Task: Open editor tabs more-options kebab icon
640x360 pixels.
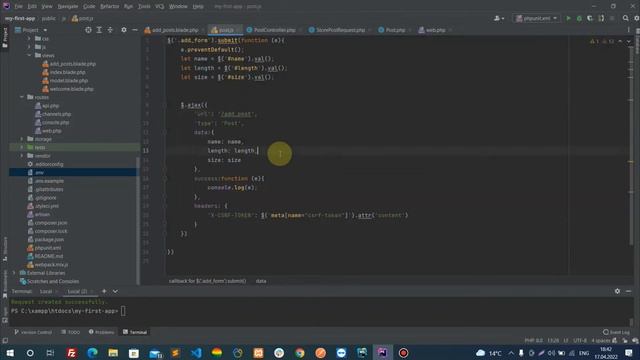Action: [x=629, y=30]
